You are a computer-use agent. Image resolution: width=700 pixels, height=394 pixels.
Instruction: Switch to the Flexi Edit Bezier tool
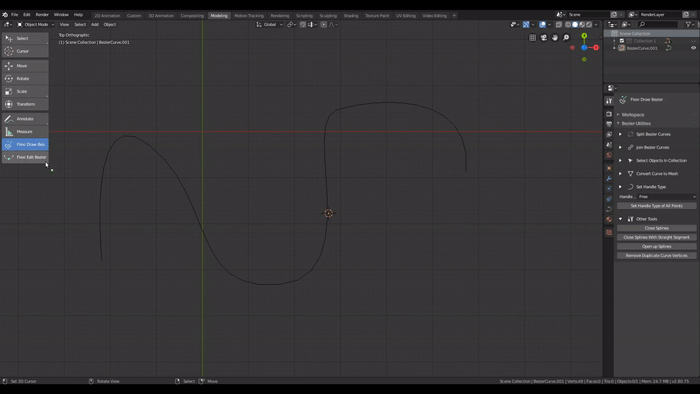coord(25,157)
